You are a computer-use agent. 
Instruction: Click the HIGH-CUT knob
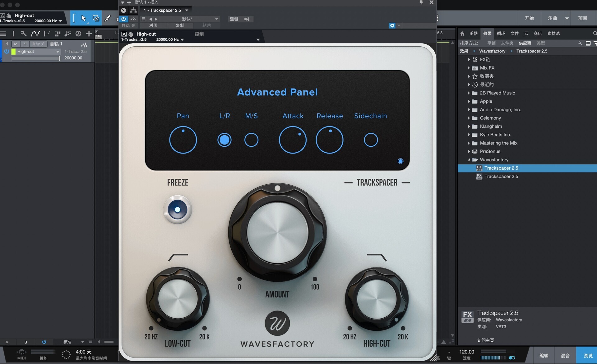(x=377, y=299)
